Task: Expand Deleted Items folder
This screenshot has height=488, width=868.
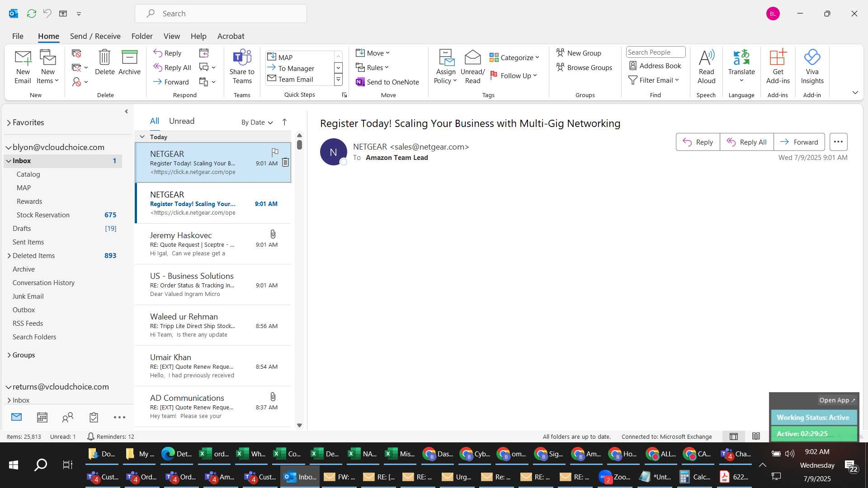Action: pos(9,256)
